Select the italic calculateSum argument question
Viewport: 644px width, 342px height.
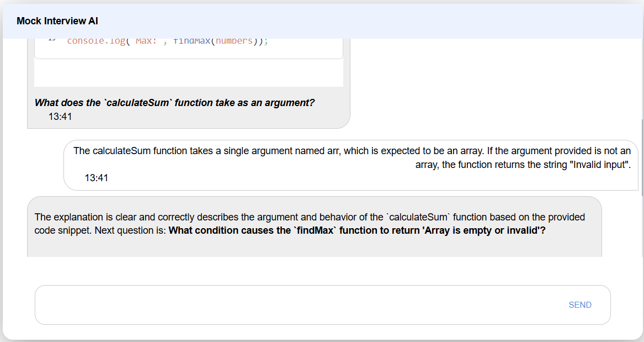(174, 103)
